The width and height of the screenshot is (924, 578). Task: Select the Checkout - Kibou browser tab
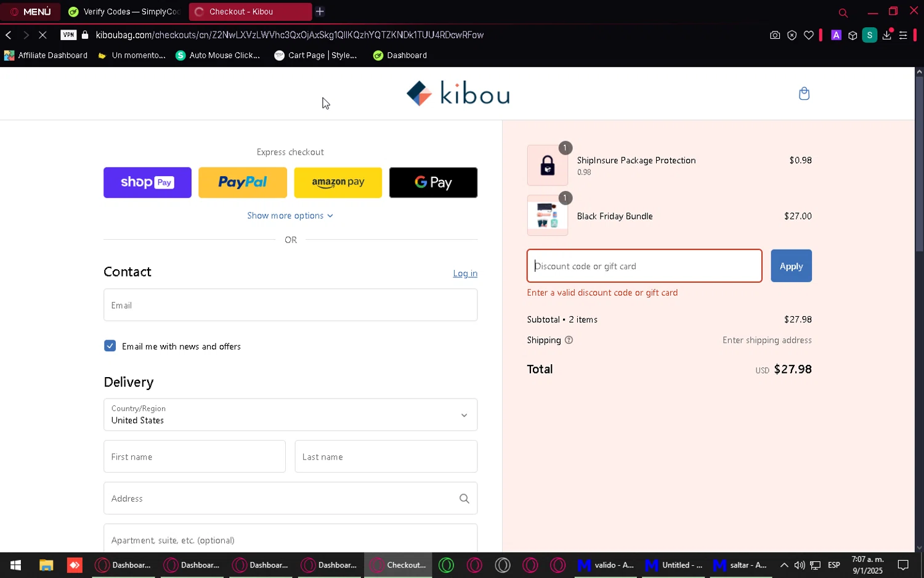249,12
